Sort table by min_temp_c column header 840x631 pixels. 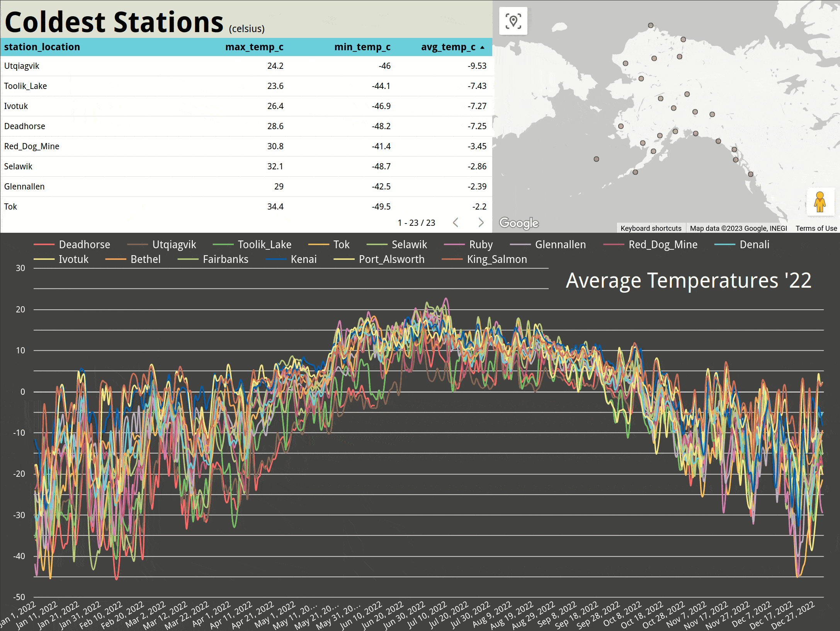362,47
